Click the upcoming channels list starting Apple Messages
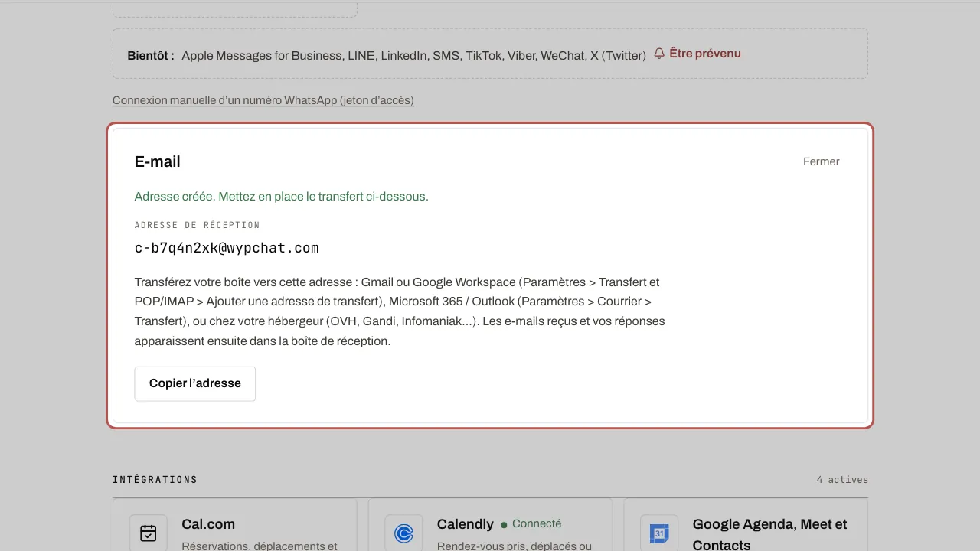This screenshot has height=551, width=980. coord(414,55)
